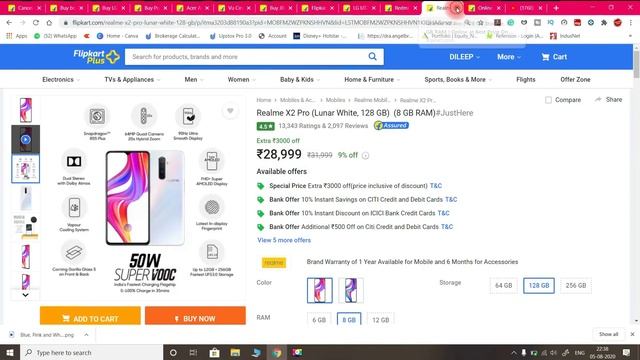Open the Flights menu item

526,80
